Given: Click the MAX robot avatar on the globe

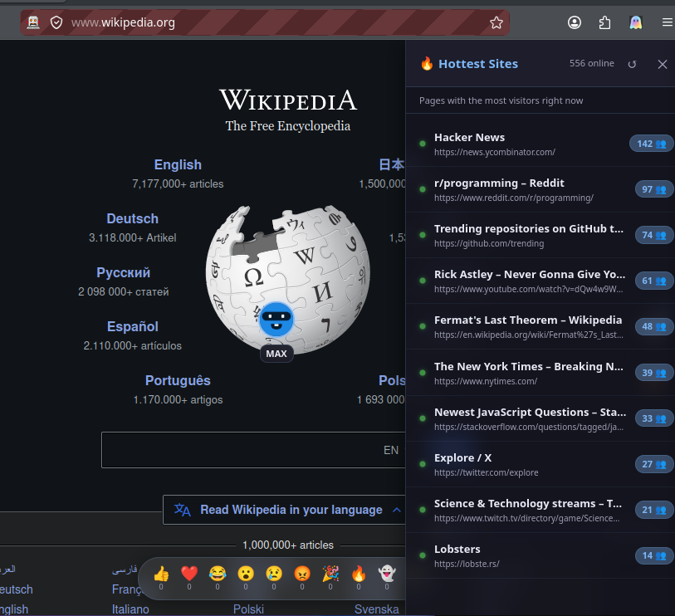Looking at the screenshot, I should pos(276,319).
